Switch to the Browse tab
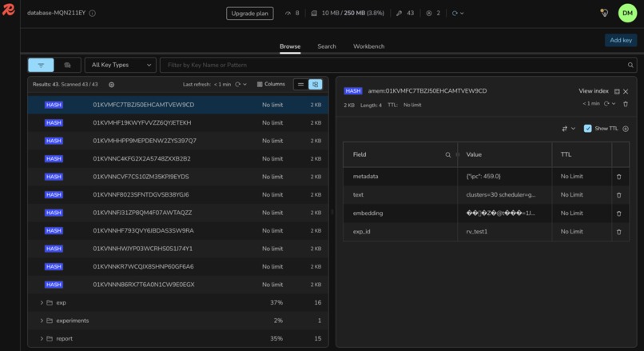Viewport: 644px width, 351px height. (x=290, y=46)
